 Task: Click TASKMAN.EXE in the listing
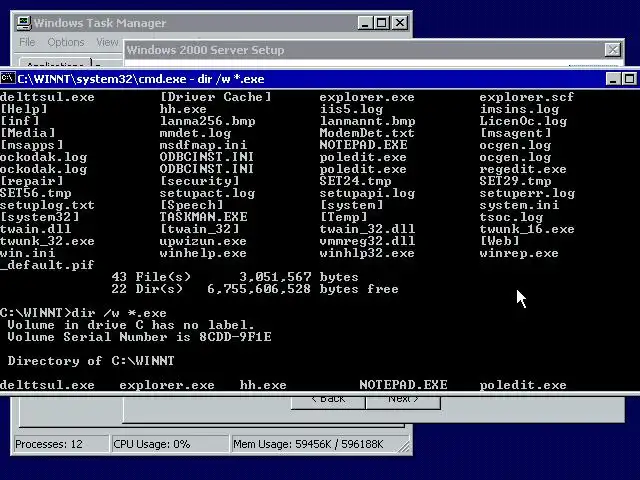203,217
